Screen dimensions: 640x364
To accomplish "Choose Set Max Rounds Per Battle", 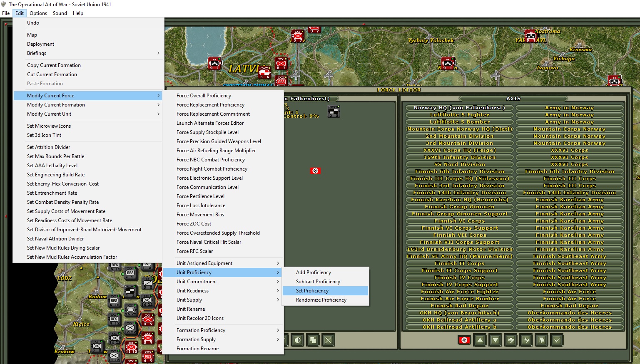I will click(x=88, y=156).
